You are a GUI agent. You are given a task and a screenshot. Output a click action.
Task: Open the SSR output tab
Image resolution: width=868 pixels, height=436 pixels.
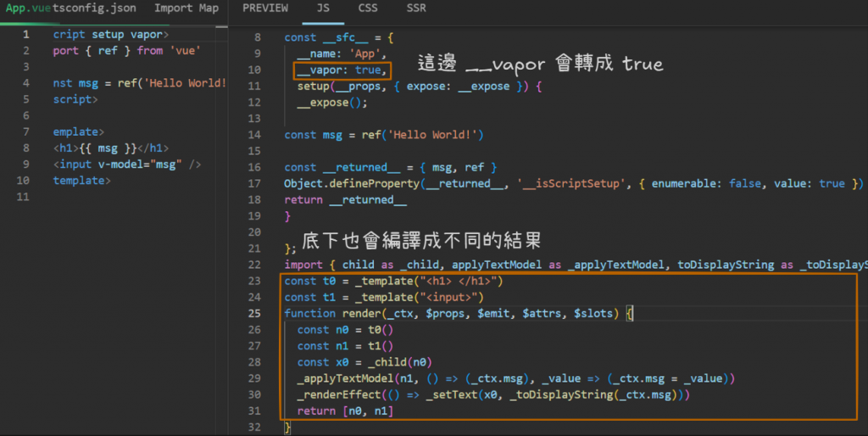(416, 8)
